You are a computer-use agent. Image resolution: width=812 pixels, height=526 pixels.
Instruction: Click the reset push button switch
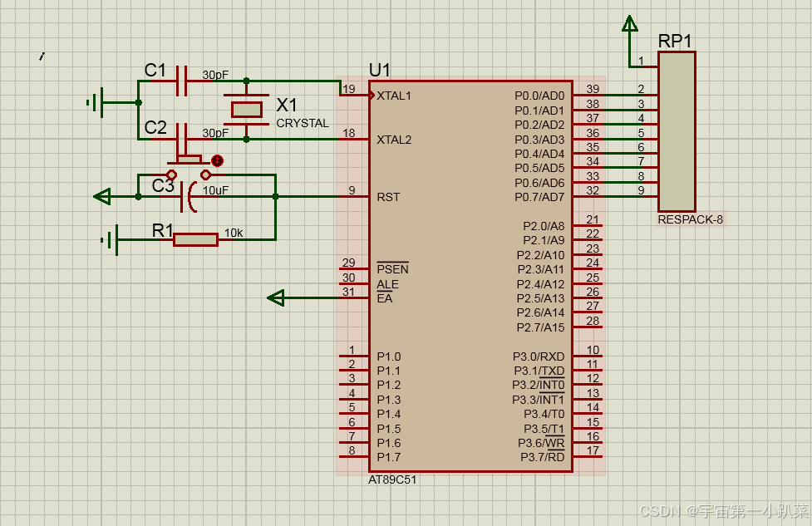pyautogui.click(x=189, y=167)
